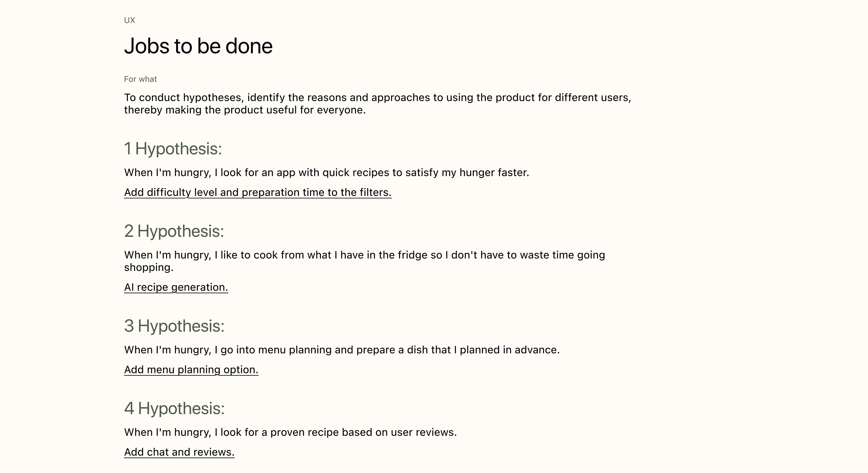Click the proven recipe user reviews sentence
Screen dimensions: 868x473
point(290,432)
